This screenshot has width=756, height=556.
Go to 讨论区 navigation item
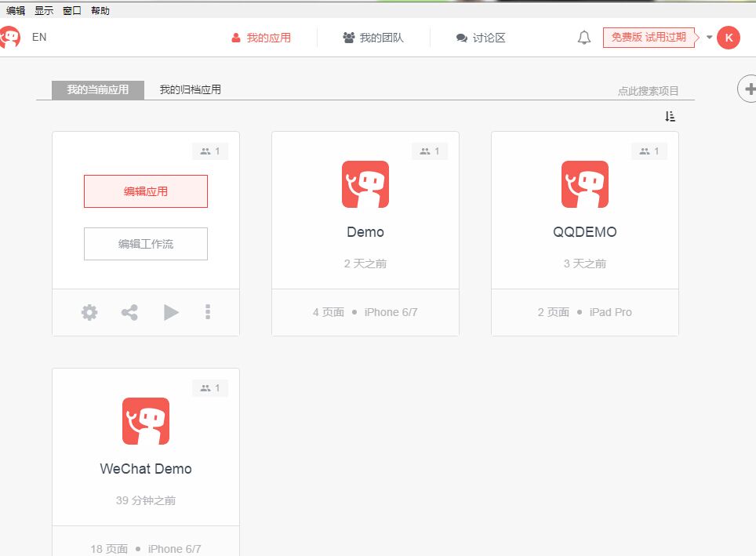tap(481, 38)
